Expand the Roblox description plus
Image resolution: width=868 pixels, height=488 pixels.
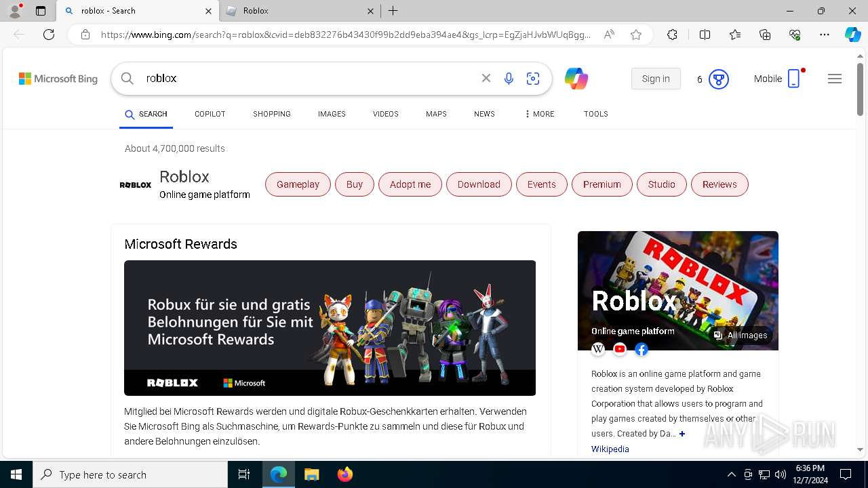tap(682, 434)
